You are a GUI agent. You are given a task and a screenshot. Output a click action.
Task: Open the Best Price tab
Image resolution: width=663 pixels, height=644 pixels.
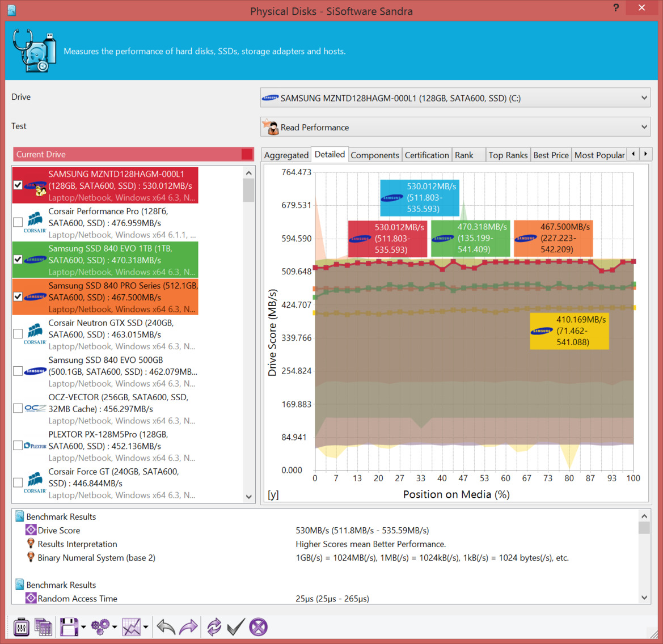(x=551, y=155)
